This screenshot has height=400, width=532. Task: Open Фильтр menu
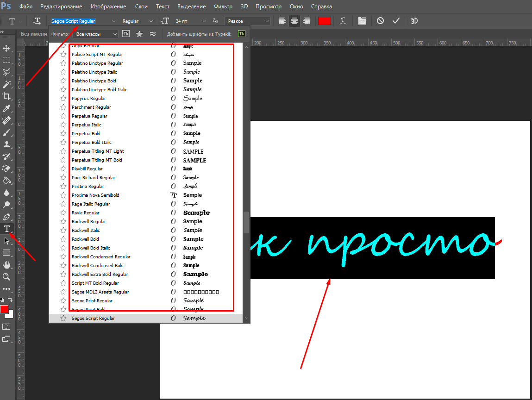(x=223, y=6)
